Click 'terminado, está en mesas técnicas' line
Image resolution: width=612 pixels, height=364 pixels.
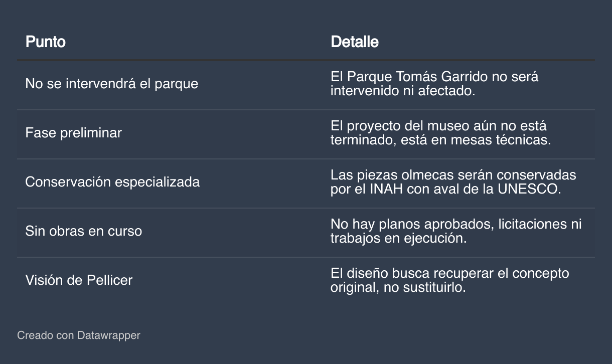[440, 140]
